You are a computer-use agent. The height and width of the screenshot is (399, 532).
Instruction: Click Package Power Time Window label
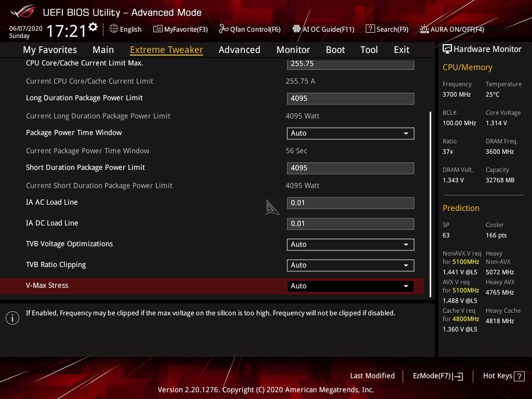74,132
